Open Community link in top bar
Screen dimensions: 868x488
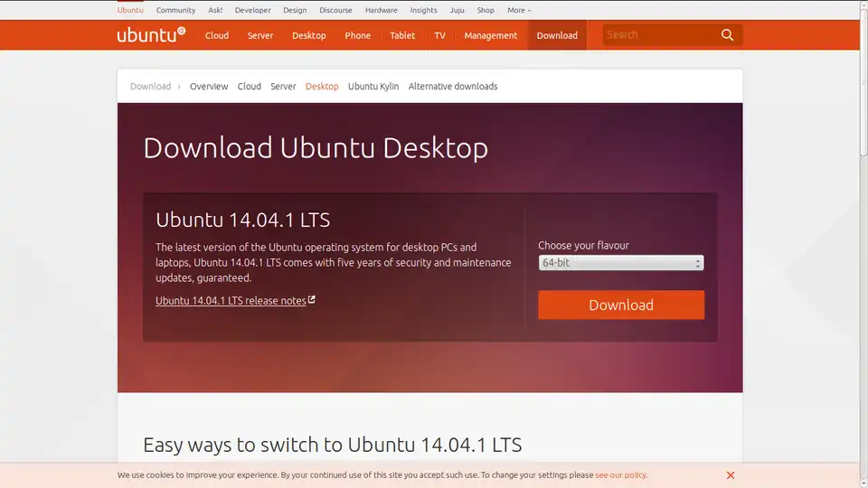(x=175, y=10)
